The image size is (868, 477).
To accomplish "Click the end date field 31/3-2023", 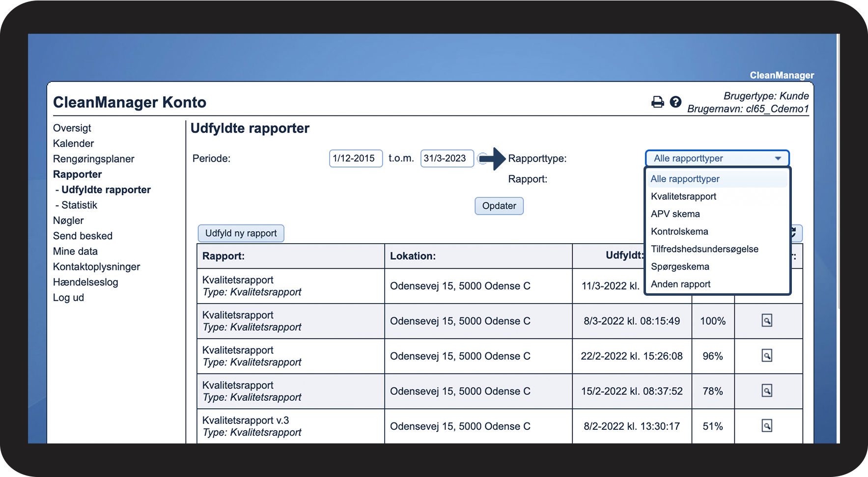I will coord(447,159).
